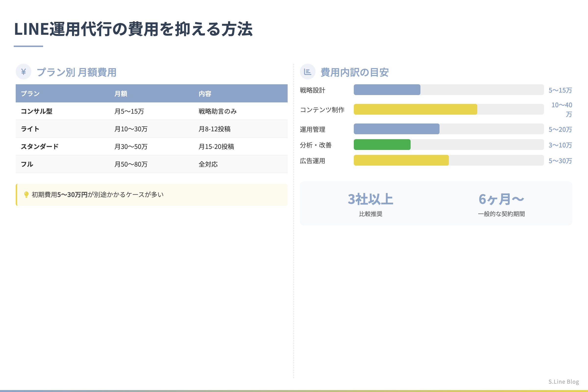The image size is (588, 392).
Task: Click the 10〜40万 value
Action: point(562,110)
